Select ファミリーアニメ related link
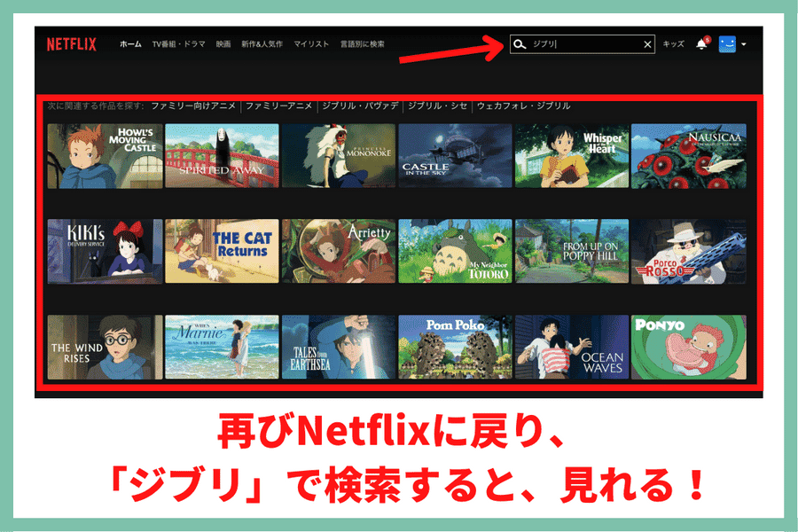Viewport: 798px width, 532px height. click(x=279, y=106)
